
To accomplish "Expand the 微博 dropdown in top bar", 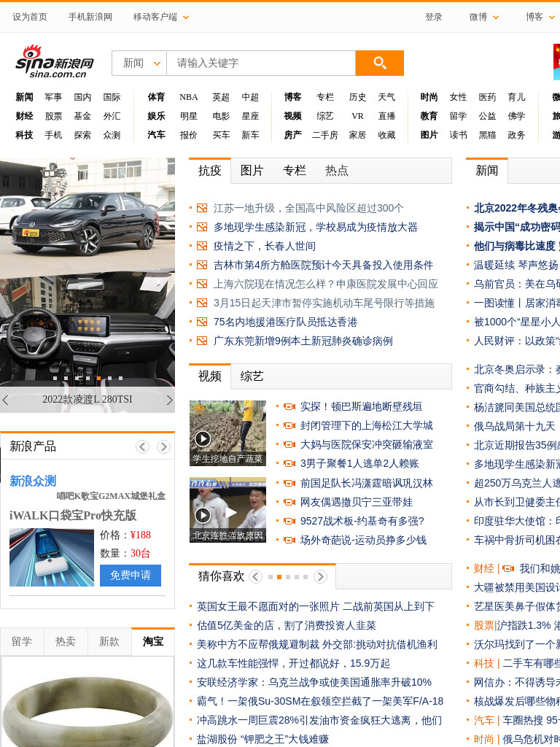I will pyautogui.click(x=496, y=18).
